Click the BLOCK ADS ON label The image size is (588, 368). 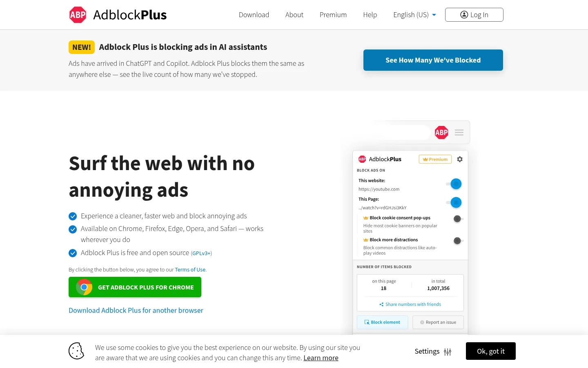click(x=371, y=171)
